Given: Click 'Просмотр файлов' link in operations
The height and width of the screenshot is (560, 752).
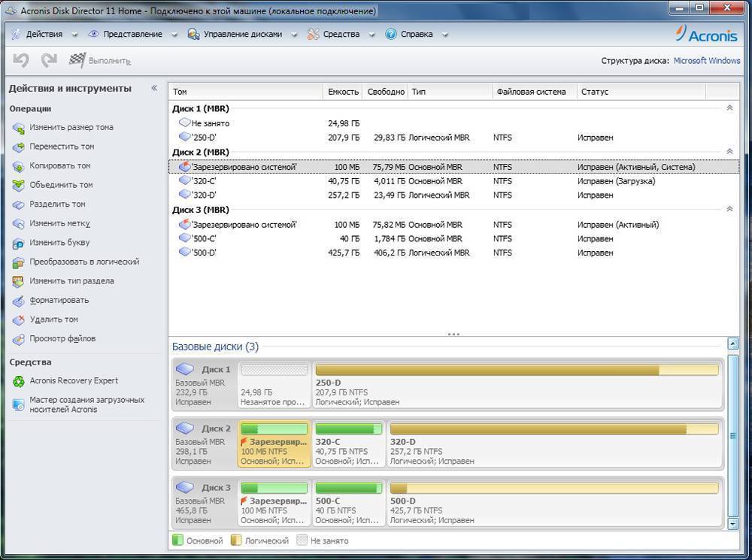Looking at the screenshot, I should (x=62, y=339).
